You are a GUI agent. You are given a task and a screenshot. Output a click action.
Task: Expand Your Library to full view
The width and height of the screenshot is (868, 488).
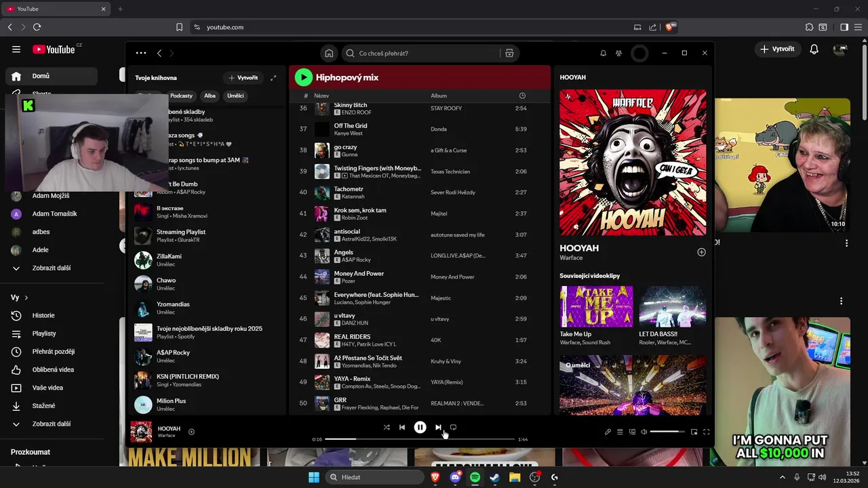(273, 78)
